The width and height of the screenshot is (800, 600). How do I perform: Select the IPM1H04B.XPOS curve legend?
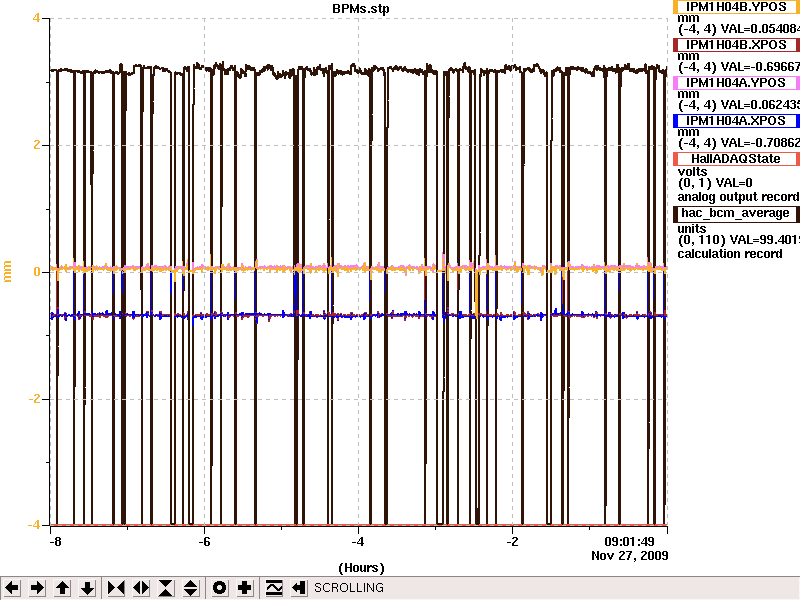[736, 45]
